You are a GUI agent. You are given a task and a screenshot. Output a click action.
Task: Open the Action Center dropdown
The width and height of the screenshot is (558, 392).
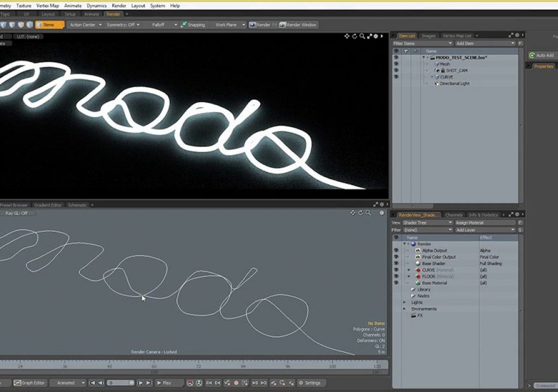coord(86,24)
